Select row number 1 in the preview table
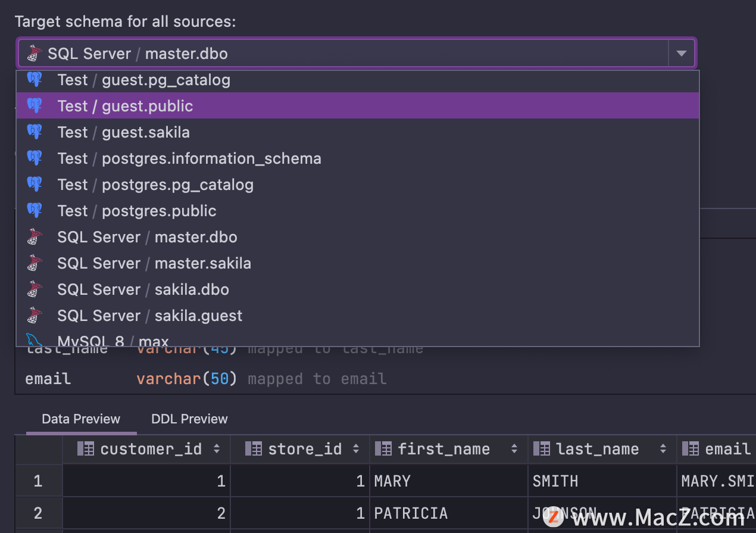This screenshot has height=533, width=756. 39,481
